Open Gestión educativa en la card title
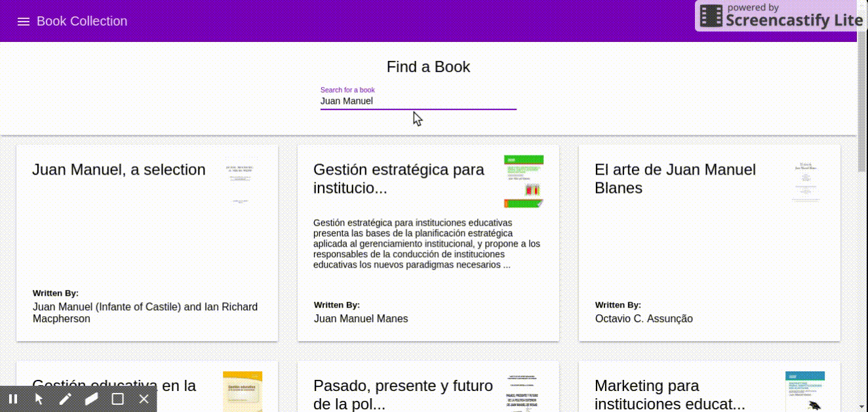868x412 pixels. pyautogui.click(x=114, y=386)
